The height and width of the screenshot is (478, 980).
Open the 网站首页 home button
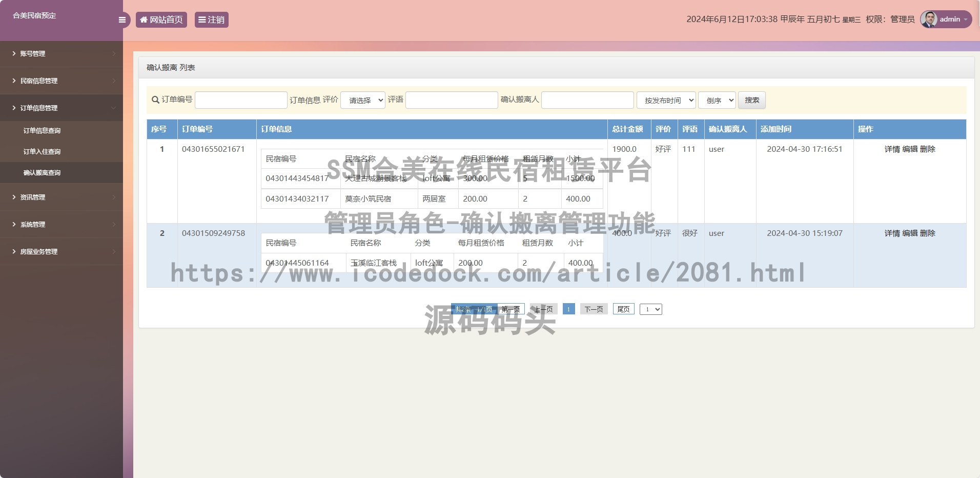coord(161,19)
